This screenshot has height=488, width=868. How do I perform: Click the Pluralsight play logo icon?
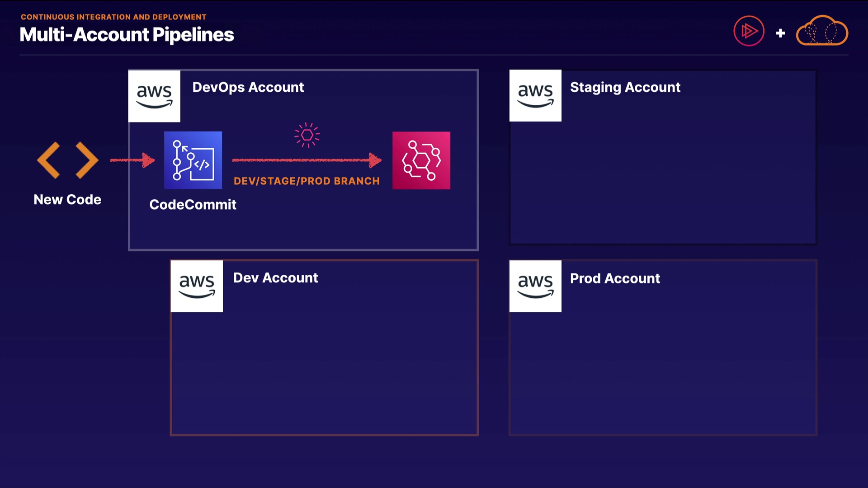point(749,31)
